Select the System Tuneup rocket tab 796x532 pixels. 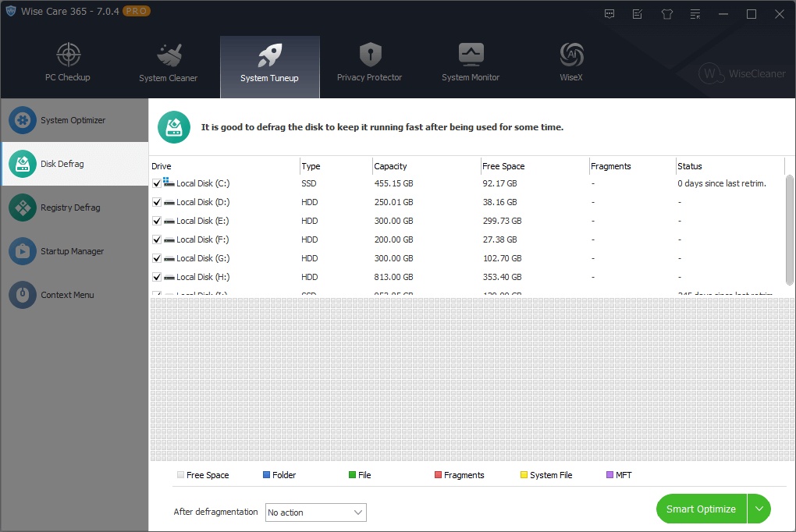pos(269,66)
